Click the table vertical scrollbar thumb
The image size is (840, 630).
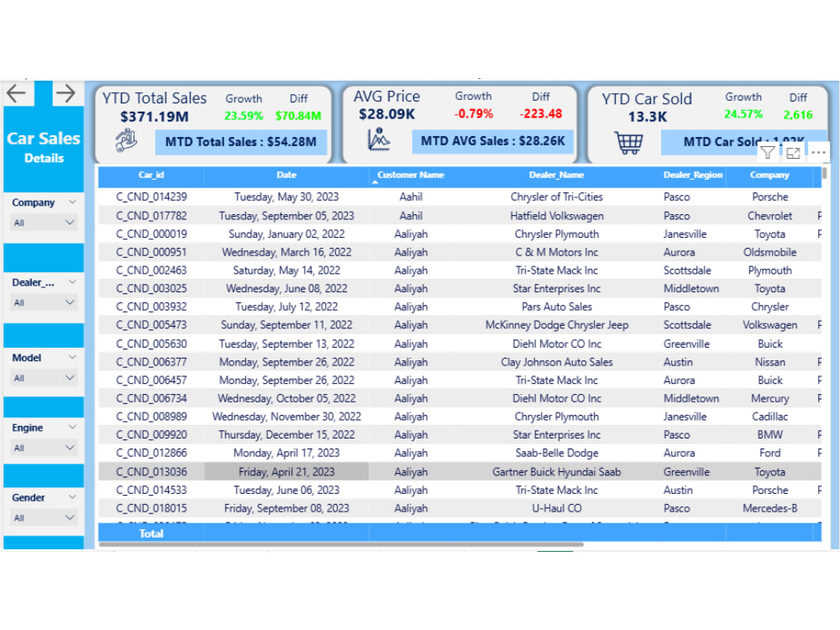(x=825, y=173)
